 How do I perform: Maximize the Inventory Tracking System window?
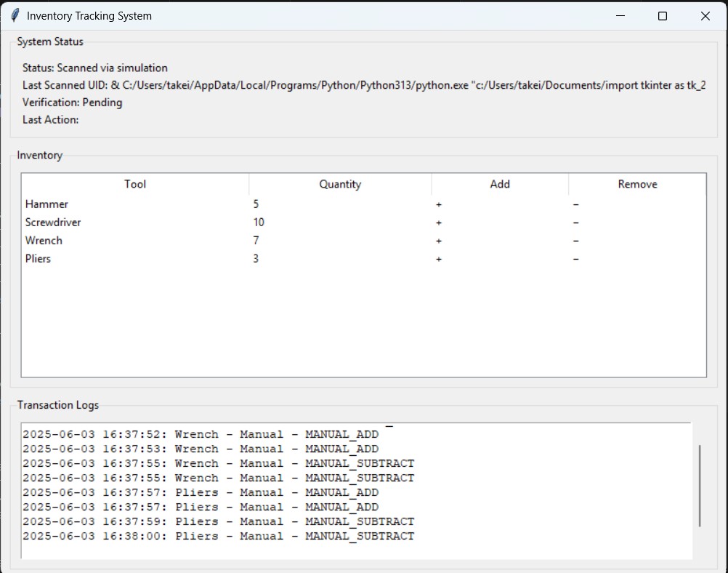pyautogui.click(x=663, y=16)
